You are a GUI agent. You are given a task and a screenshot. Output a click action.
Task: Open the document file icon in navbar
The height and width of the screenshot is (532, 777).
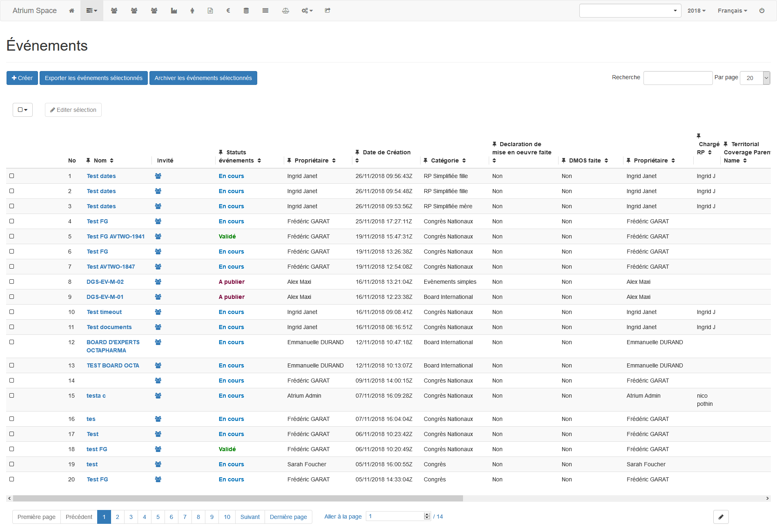(210, 11)
